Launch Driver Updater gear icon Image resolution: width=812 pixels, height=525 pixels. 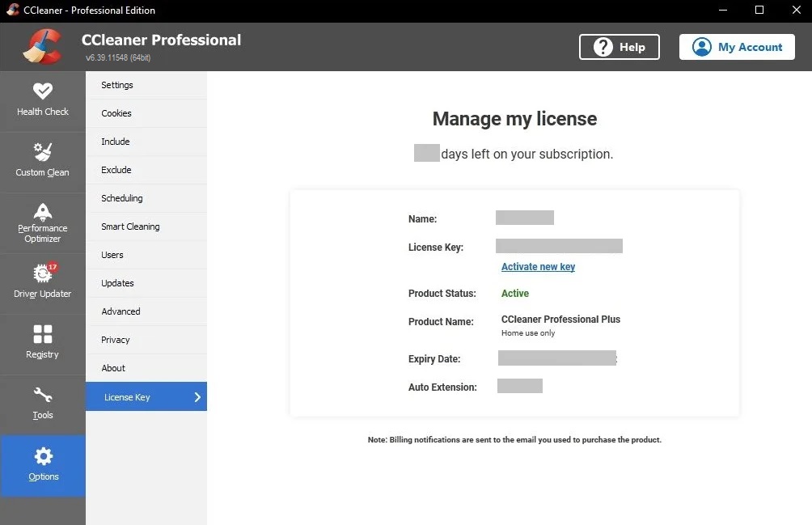click(x=43, y=273)
